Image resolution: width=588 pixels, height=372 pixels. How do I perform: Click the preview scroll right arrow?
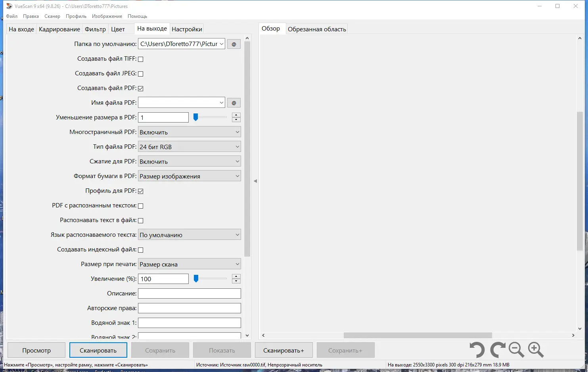(573, 335)
